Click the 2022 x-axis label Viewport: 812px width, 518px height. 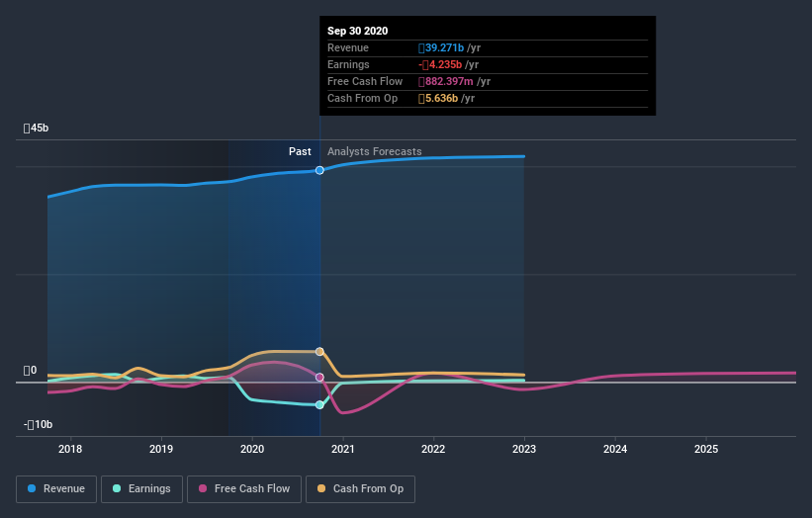point(433,449)
